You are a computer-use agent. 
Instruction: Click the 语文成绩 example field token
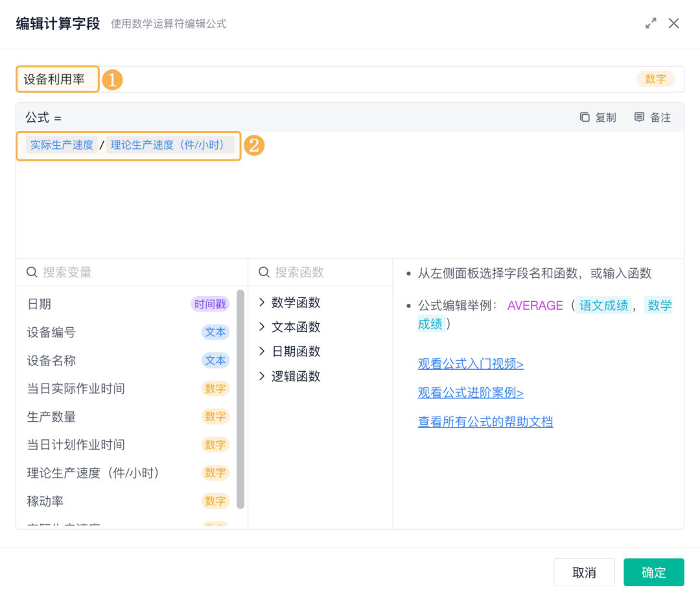pos(603,306)
